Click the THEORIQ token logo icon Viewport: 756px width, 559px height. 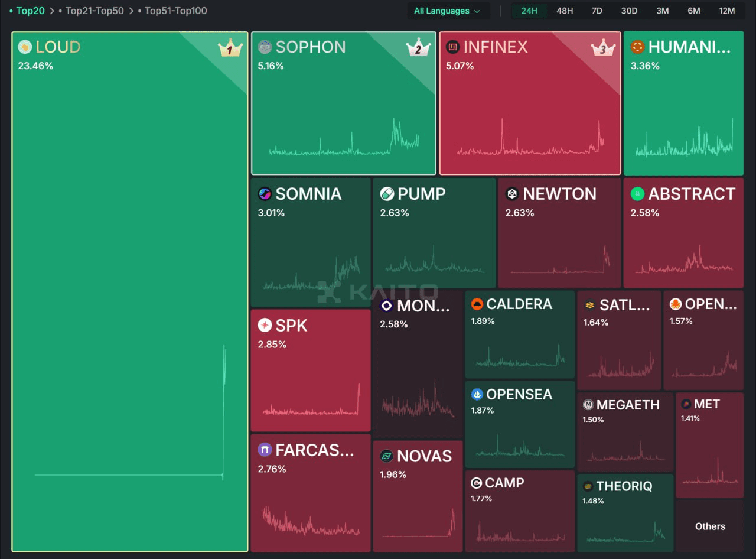tap(588, 486)
